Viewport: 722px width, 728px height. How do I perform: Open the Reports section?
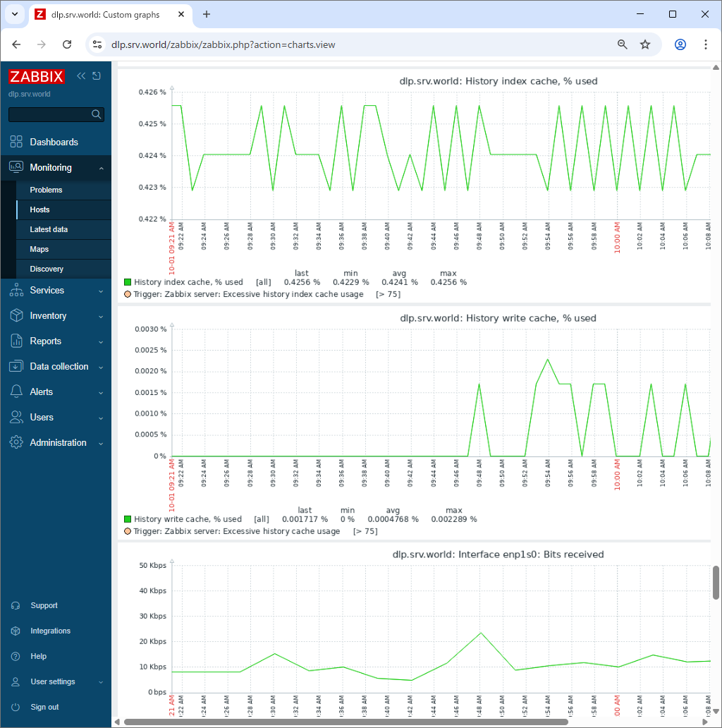coord(45,341)
